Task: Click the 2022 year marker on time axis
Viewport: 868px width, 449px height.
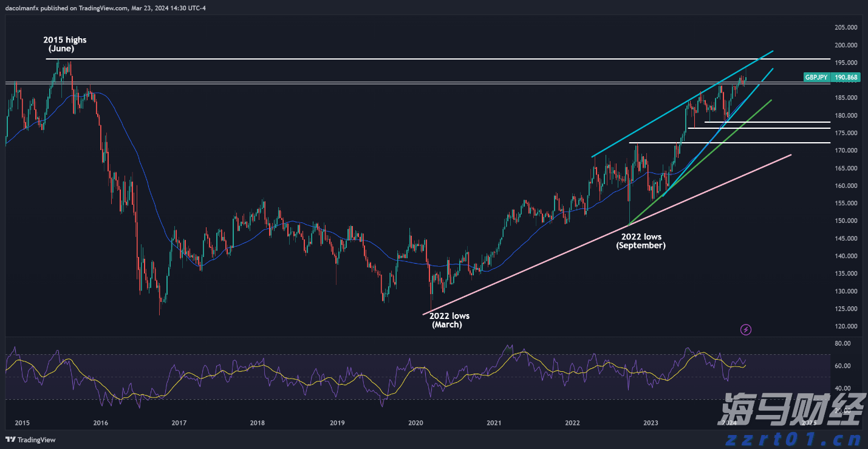Action: coord(572,422)
